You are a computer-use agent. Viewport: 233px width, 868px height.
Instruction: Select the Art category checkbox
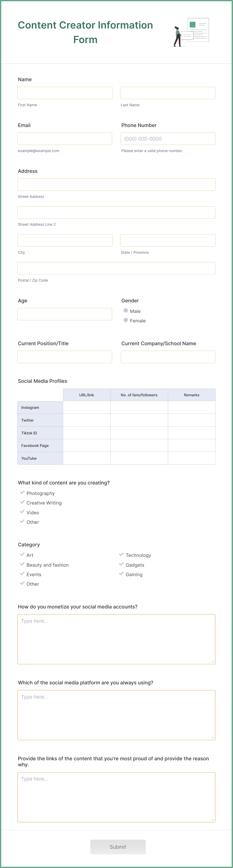[x=22, y=555]
